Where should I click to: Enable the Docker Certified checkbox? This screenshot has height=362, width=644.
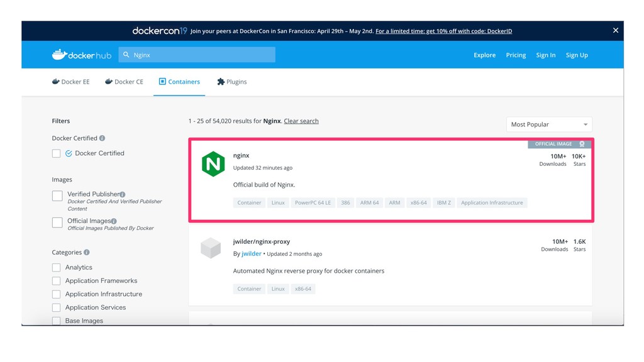pos(56,153)
